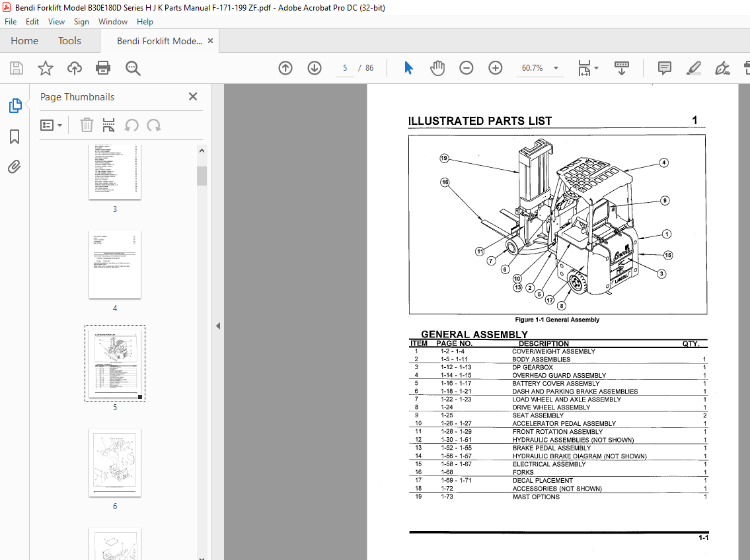This screenshot has height=560, width=750.
Task: Add the file to starred favorites
Action: 46,68
